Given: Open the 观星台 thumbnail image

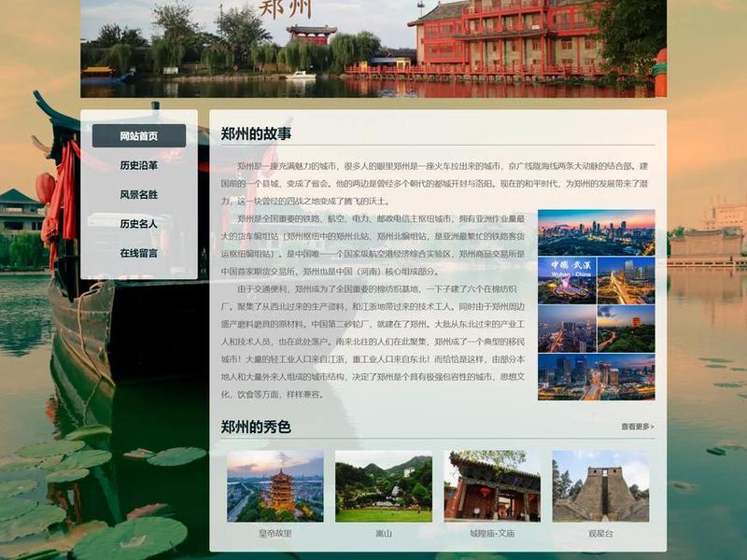Looking at the screenshot, I should (600, 486).
